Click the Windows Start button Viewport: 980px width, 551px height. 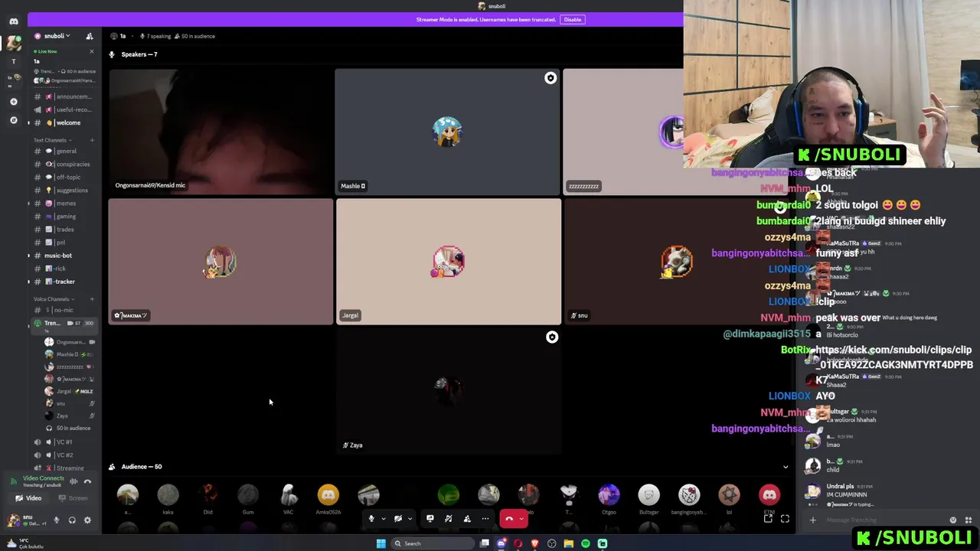point(381,543)
